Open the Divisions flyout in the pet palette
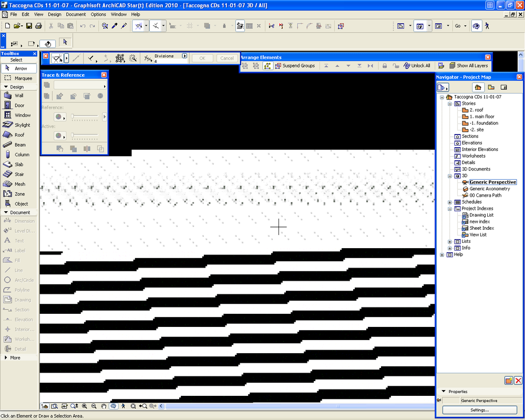The height and width of the screenshot is (420, 525). [184, 55]
